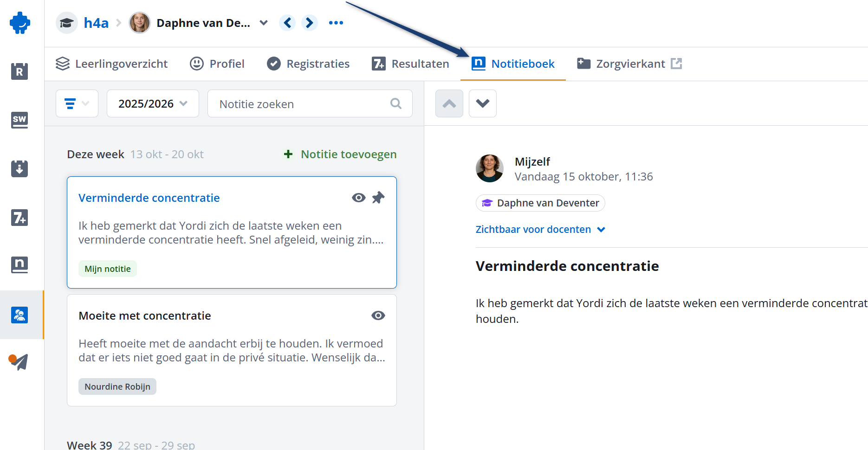Pin the Verminderde concentratie note

tap(378, 198)
